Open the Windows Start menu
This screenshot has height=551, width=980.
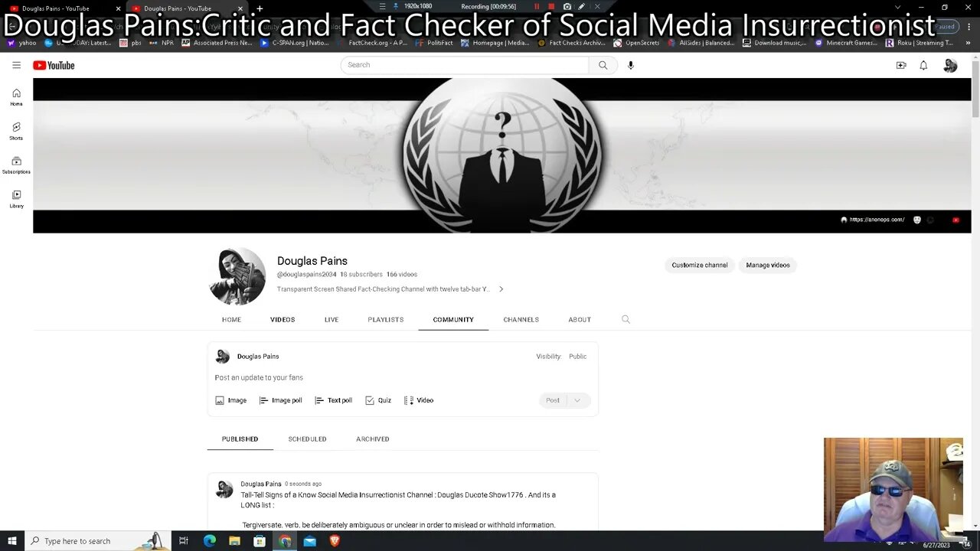click(x=12, y=541)
